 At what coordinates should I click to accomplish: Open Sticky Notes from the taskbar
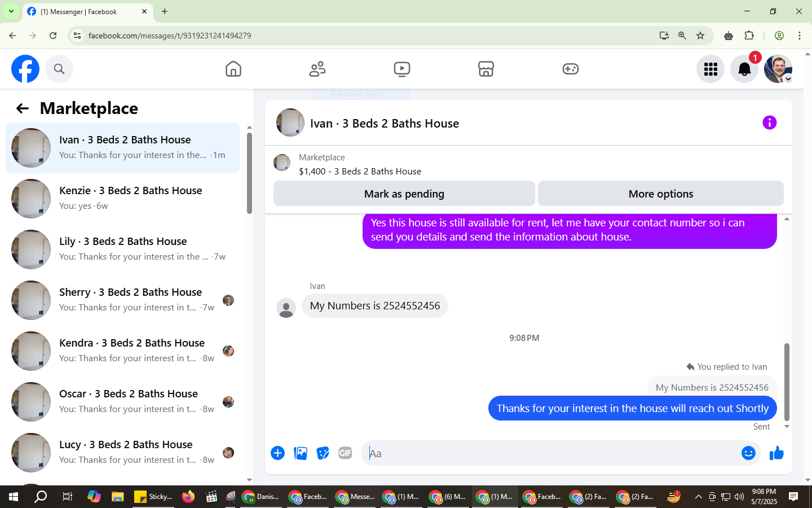(153, 497)
